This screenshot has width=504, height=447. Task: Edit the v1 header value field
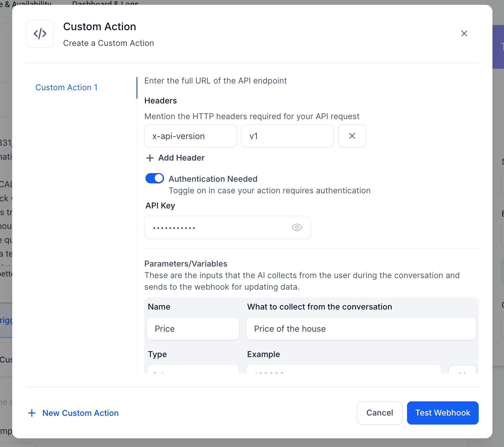coord(287,136)
